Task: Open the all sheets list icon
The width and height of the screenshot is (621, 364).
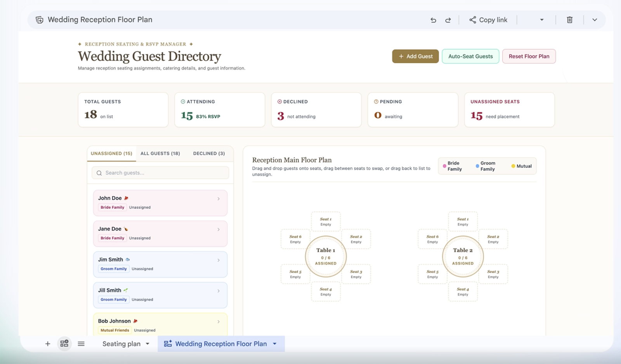Action: click(x=81, y=344)
